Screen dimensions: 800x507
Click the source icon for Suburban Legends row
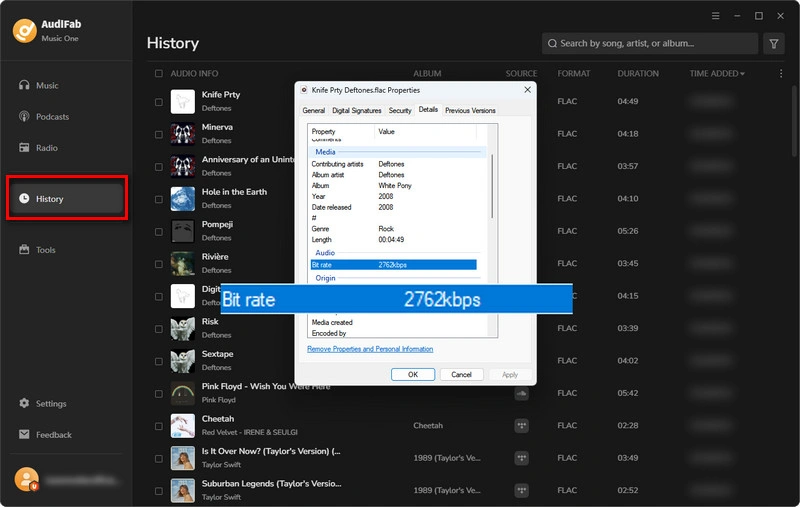point(521,490)
